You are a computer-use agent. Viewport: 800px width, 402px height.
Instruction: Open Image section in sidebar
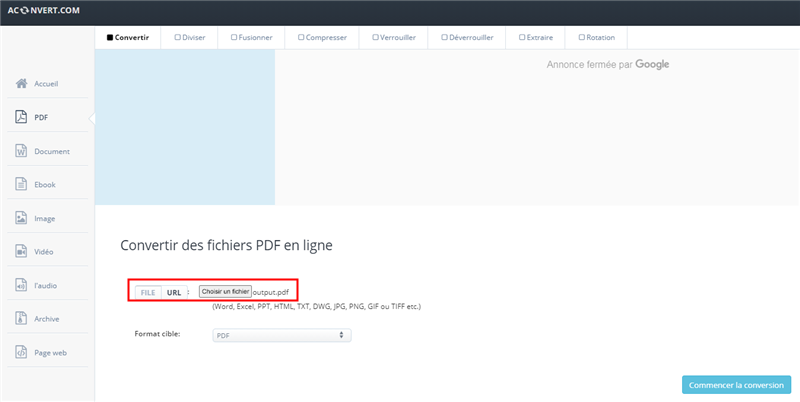tap(47, 218)
